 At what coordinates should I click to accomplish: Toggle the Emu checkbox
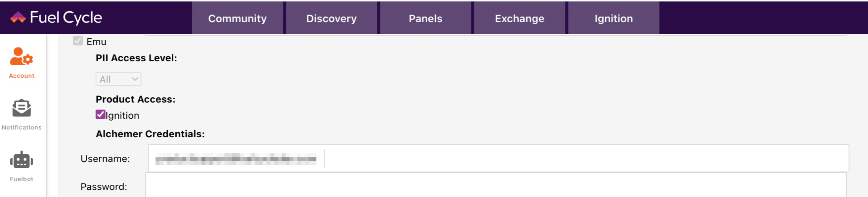[x=78, y=41]
